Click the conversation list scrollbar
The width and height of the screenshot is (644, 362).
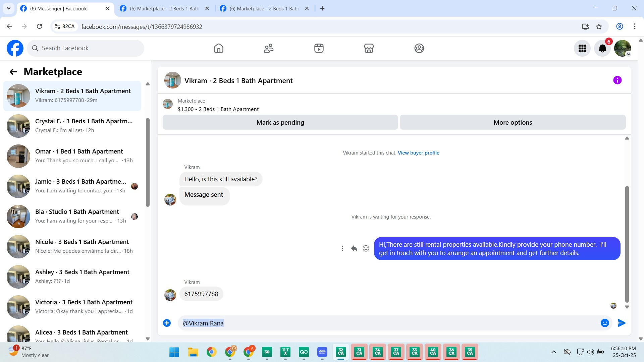[148, 163]
